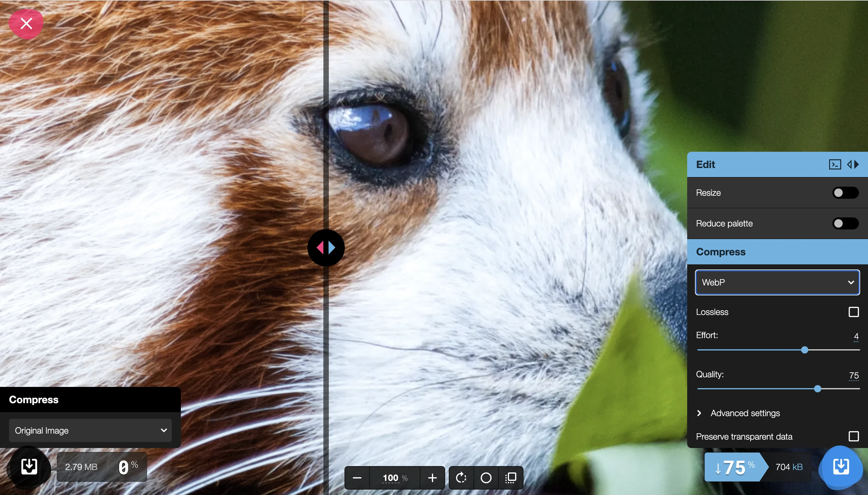This screenshot has height=495, width=868.
Task: Toggle the background circle icon
Action: pos(486,478)
